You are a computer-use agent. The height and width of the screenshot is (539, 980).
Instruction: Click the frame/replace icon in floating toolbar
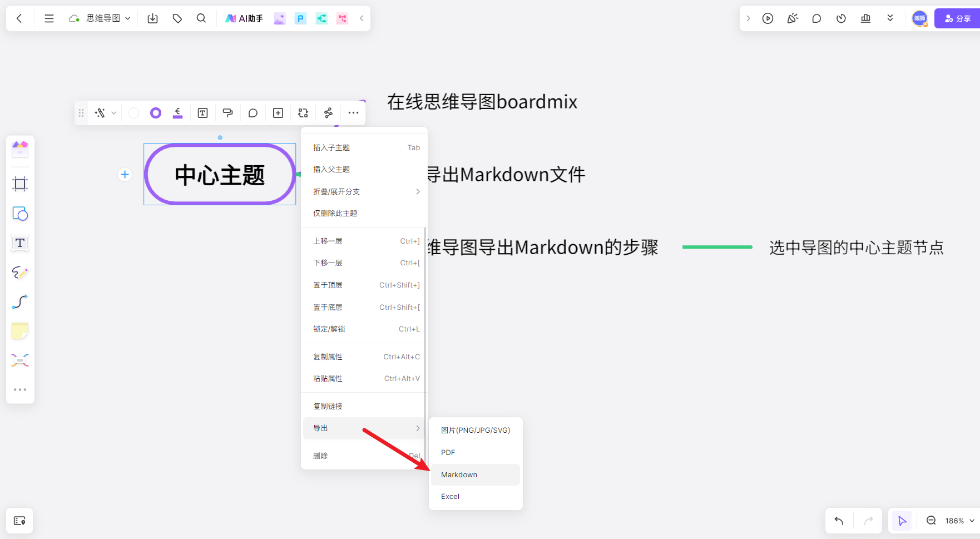(x=303, y=113)
